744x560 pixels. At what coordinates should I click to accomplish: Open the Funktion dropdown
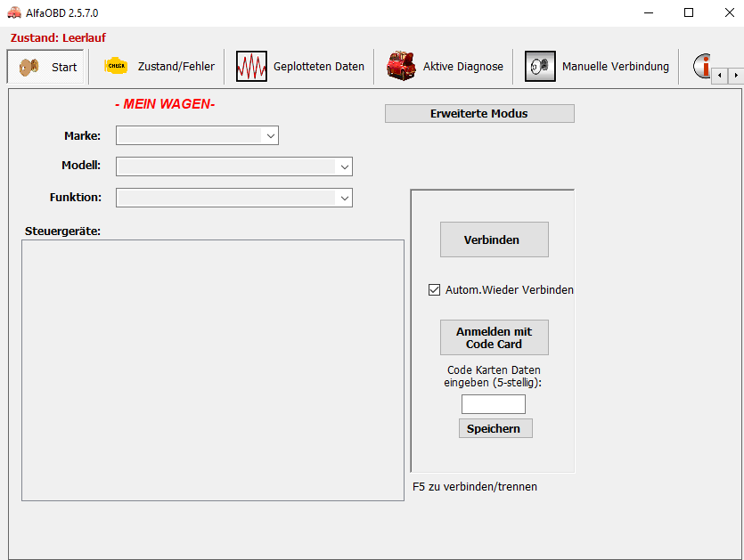point(234,198)
